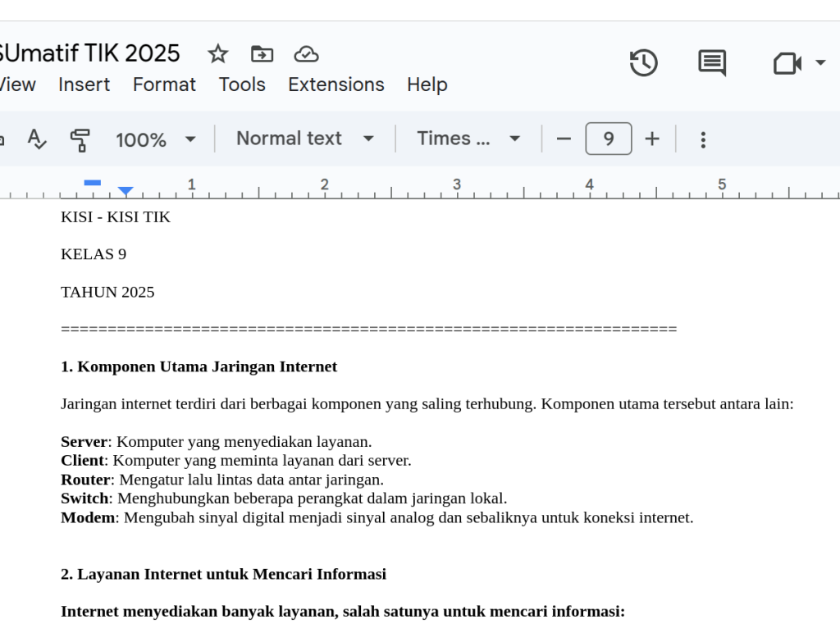This screenshot has width=840, height=642.
Task: Click ruler number 3 mark
Action: pyautogui.click(x=456, y=184)
